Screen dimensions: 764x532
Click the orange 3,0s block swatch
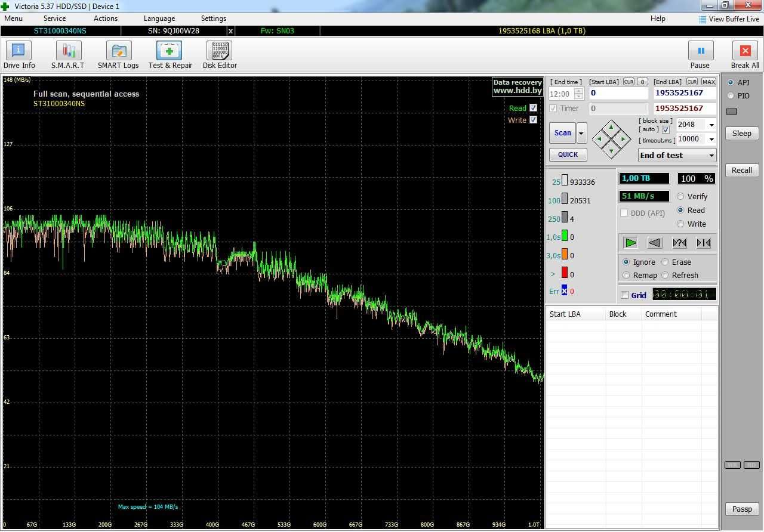coord(565,255)
